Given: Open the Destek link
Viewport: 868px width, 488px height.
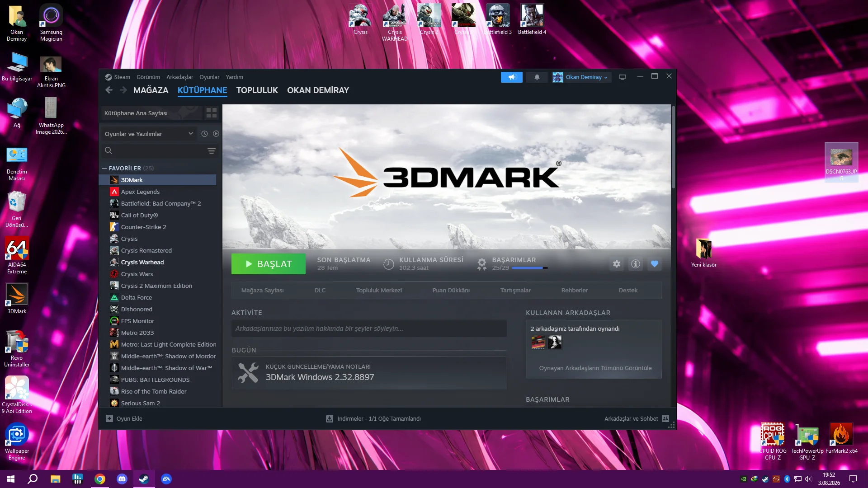Looking at the screenshot, I should [x=628, y=290].
